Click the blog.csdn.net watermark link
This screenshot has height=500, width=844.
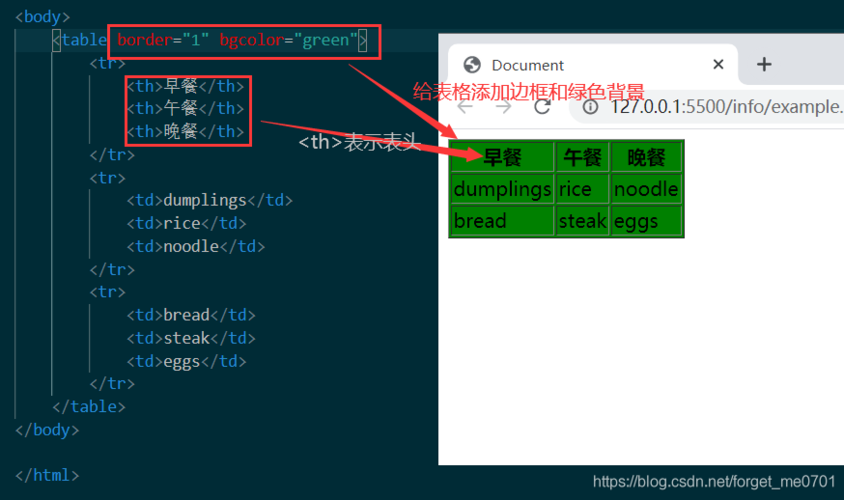click(714, 482)
